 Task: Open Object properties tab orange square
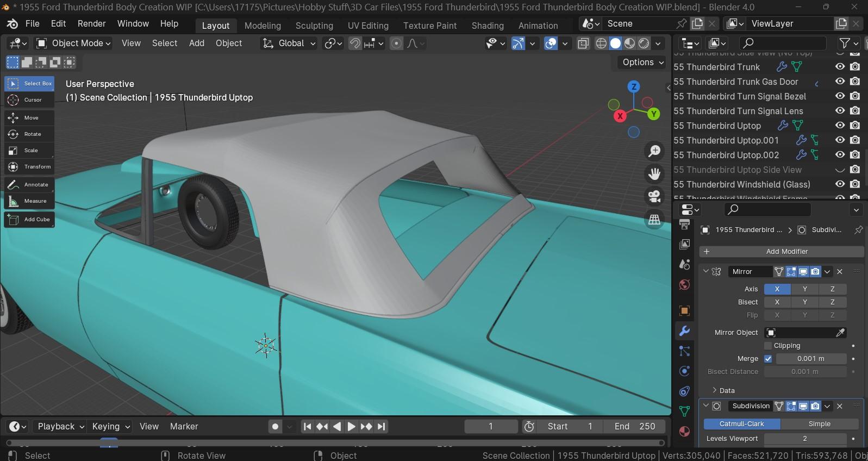point(684,310)
